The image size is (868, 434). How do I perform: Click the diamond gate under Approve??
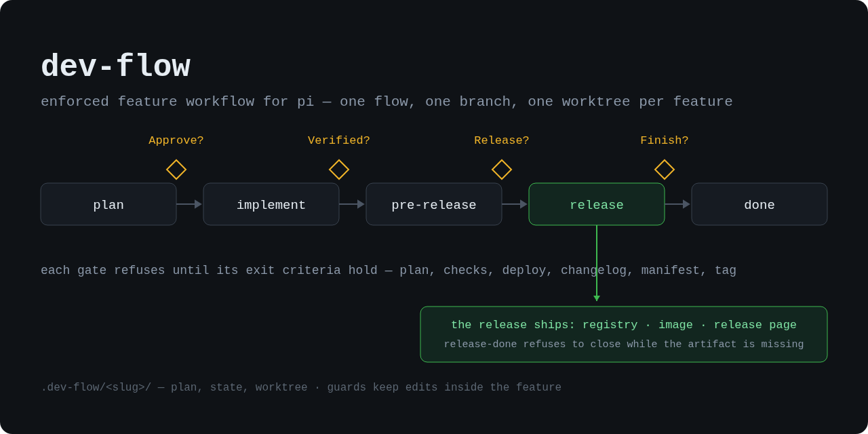[x=176, y=170]
